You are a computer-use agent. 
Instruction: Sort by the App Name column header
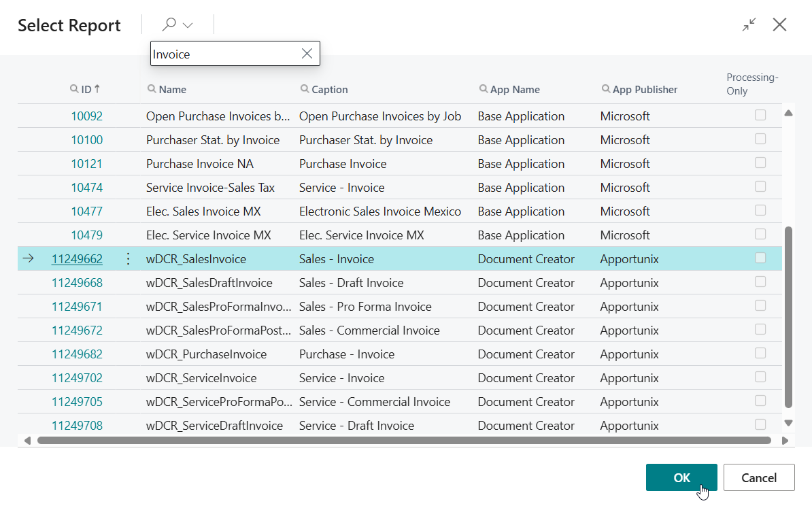pyautogui.click(x=515, y=89)
